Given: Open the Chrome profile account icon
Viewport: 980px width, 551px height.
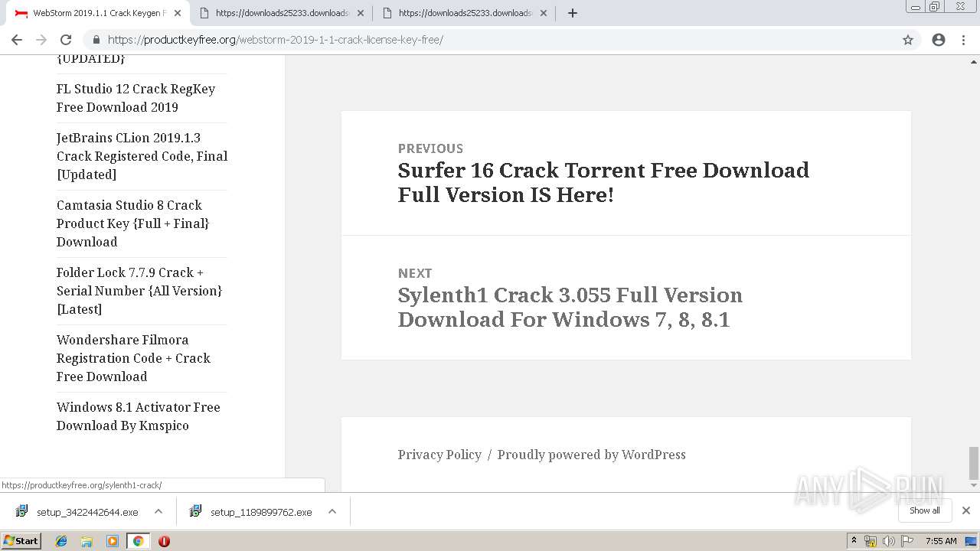Looking at the screenshot, I should [939, 40].
